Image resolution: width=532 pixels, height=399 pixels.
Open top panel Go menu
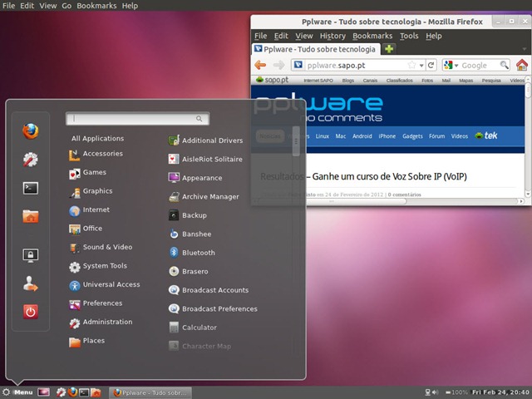pyautogui.click(x=66, y=6)
